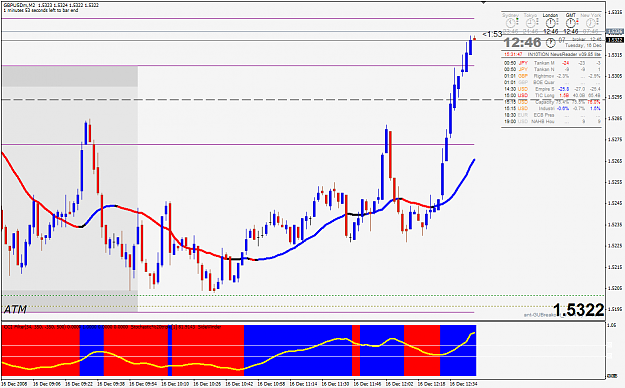
Task: Select the USD Industri news row
Action: [x=552, y=108]
